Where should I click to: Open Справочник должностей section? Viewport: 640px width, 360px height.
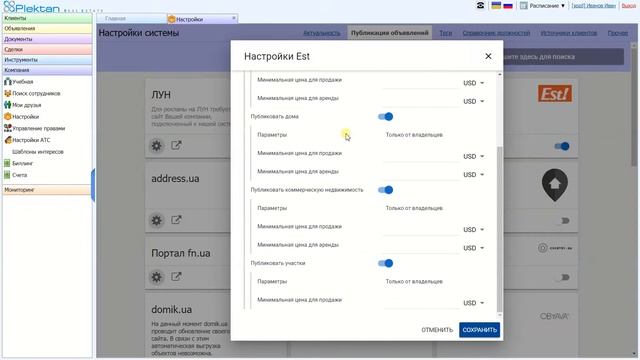[x=496, y=33]
